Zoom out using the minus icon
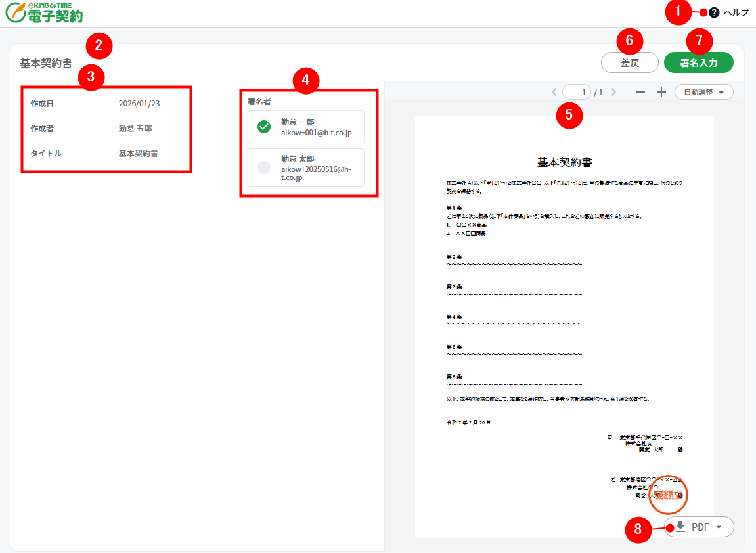The width and height of the screenshot is (756, 553). (640, 92)
